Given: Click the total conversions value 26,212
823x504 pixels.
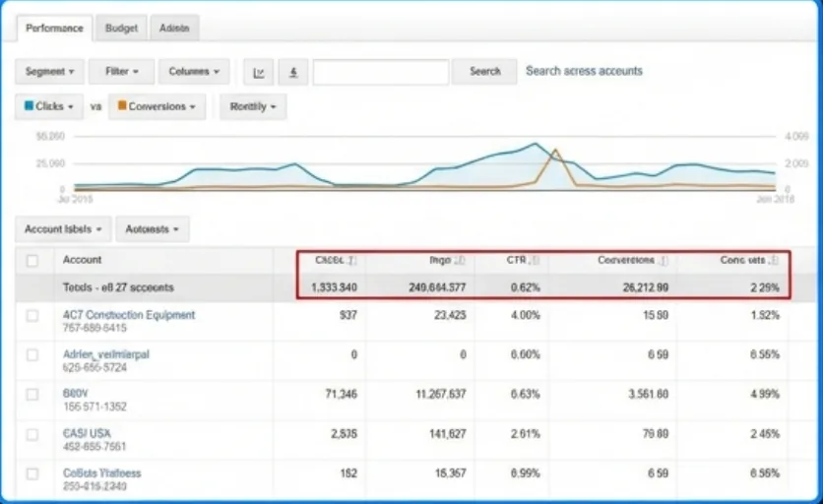Looking at the screenshot, I should 645,287.
